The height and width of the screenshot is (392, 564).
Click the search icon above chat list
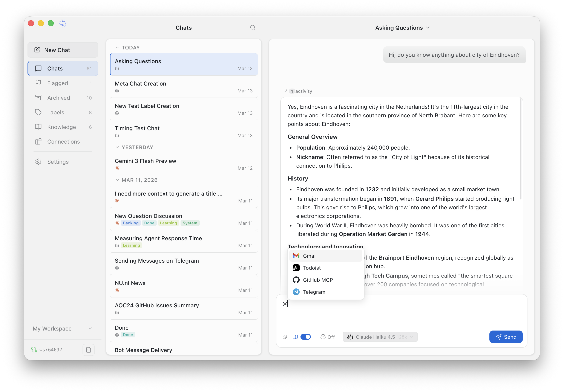(x=253, y=28)
